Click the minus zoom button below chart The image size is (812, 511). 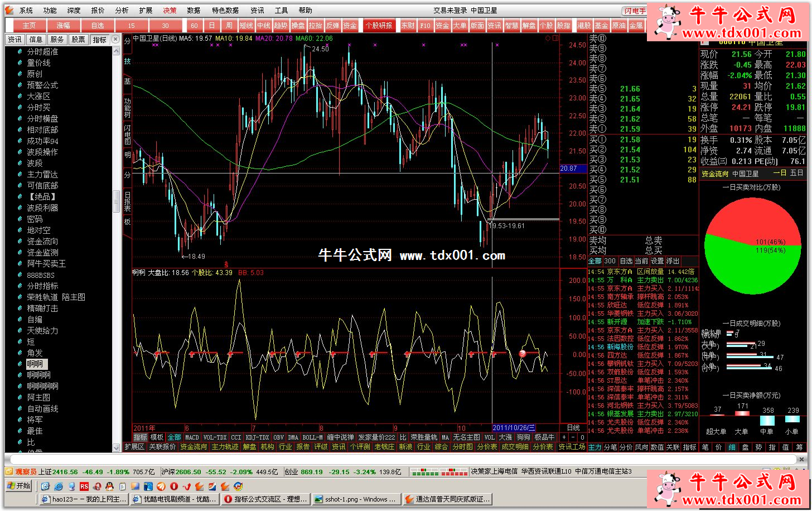[573, 437]
